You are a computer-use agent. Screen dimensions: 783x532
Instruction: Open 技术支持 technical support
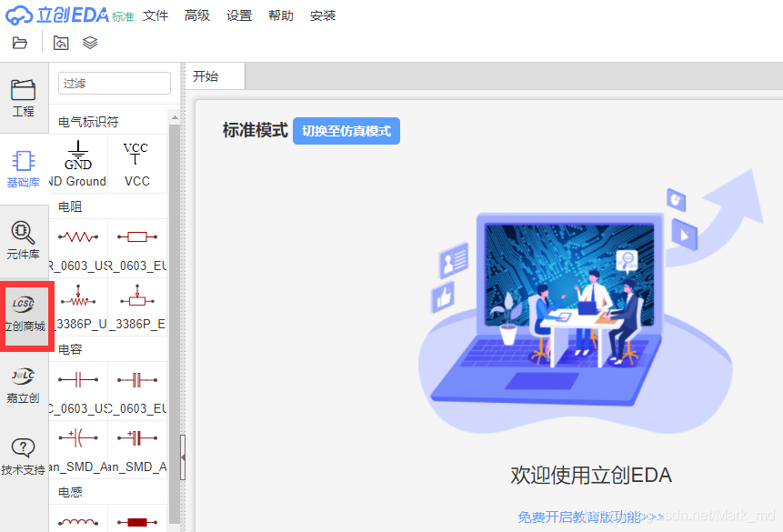24,457
